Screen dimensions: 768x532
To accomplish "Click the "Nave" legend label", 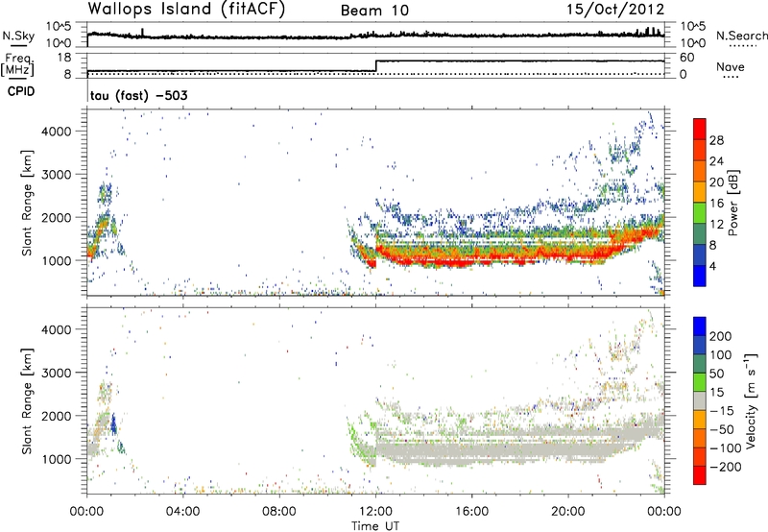I will coord(731,66).
